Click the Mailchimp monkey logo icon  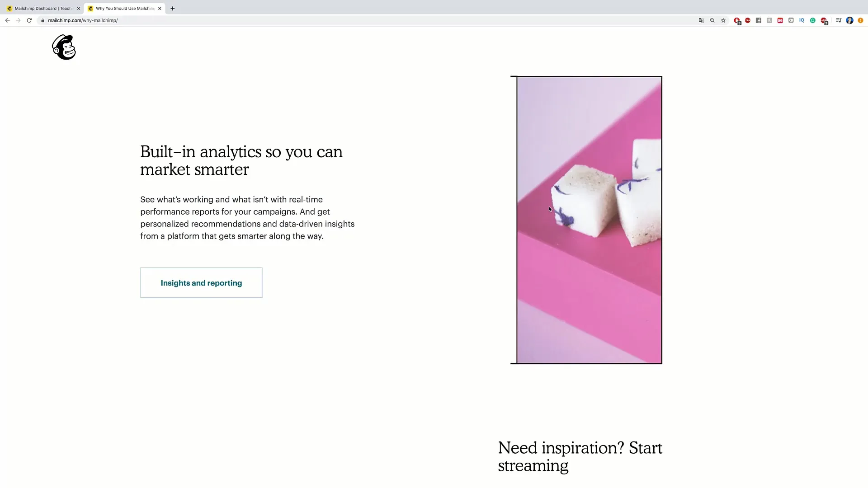(x=64, y=47)
